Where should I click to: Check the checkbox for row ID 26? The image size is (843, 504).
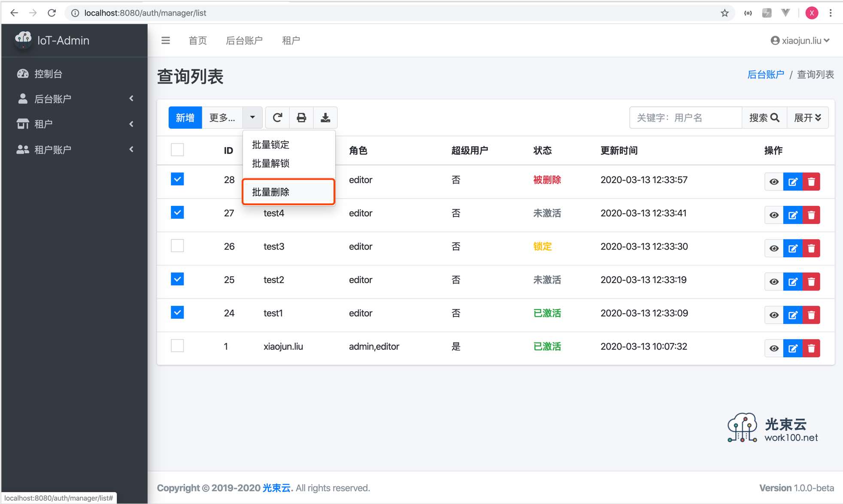pyautogui.click(x=177, y=246)
